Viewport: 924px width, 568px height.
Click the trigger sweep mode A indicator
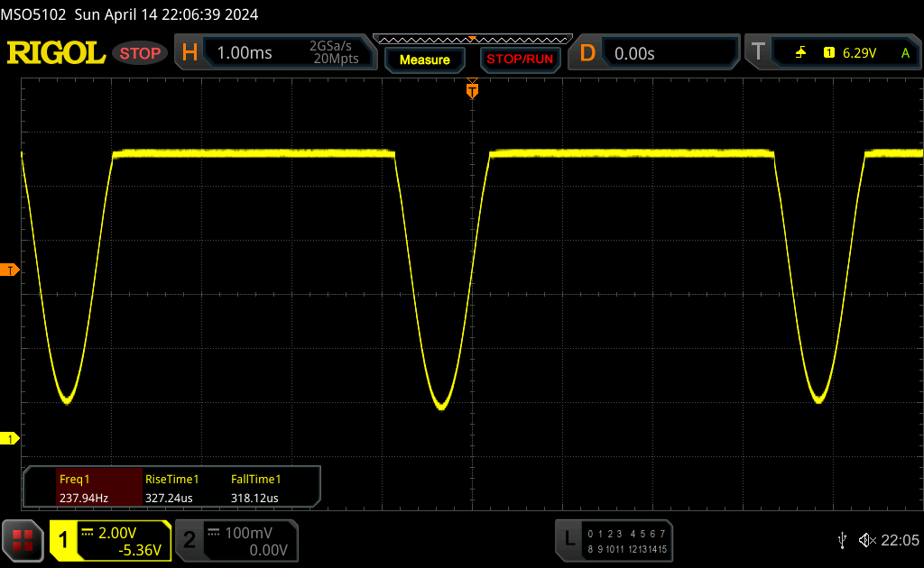(905, 53)
